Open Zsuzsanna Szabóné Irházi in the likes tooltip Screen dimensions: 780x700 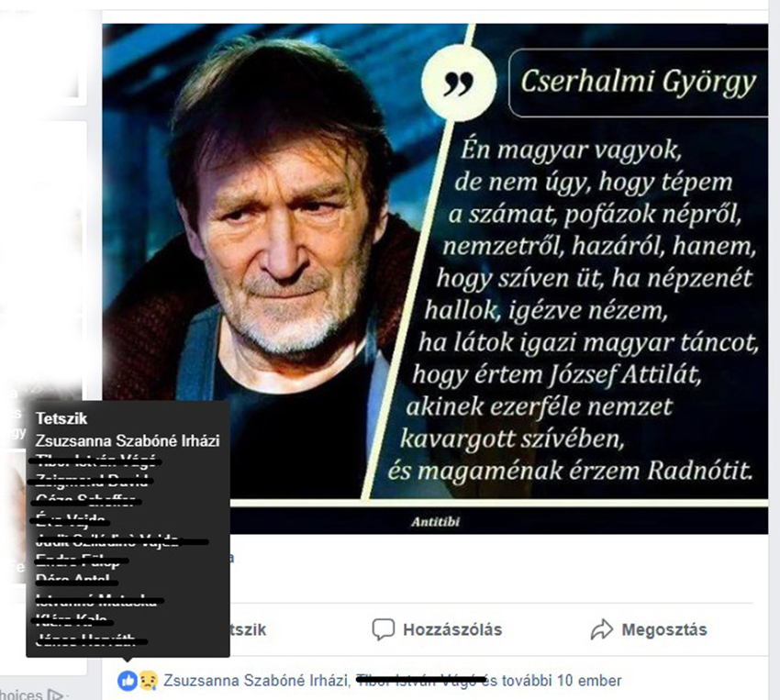point(128,440)
